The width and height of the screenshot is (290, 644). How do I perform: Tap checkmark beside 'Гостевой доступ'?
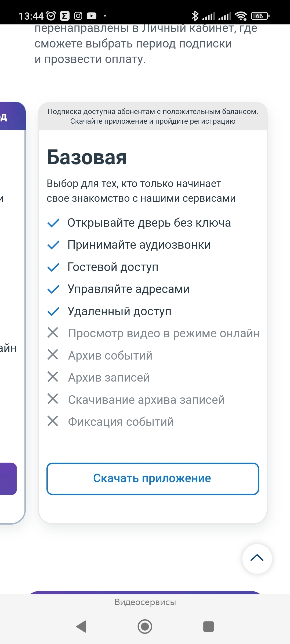(53, 267)
